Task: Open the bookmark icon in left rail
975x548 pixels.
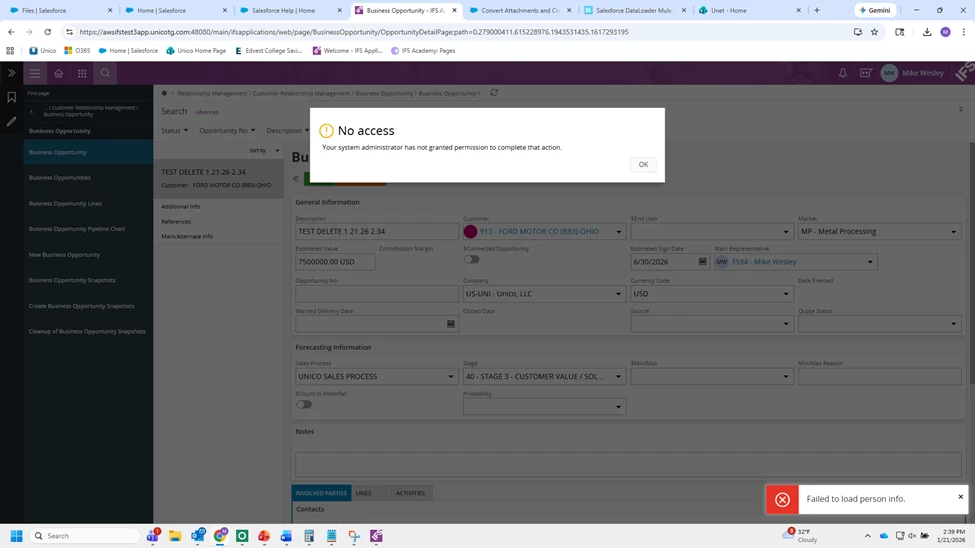Action: pos(11,97)
